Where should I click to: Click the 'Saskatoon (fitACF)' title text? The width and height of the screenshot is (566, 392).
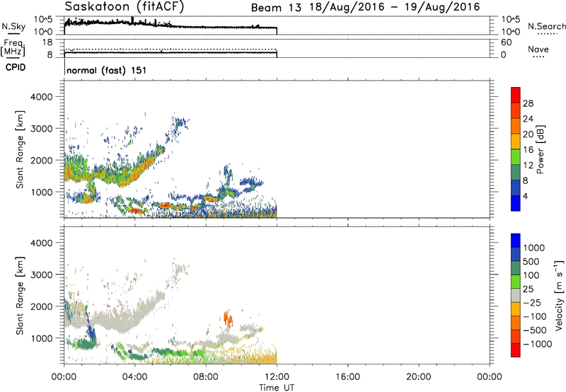coord(125,6)
